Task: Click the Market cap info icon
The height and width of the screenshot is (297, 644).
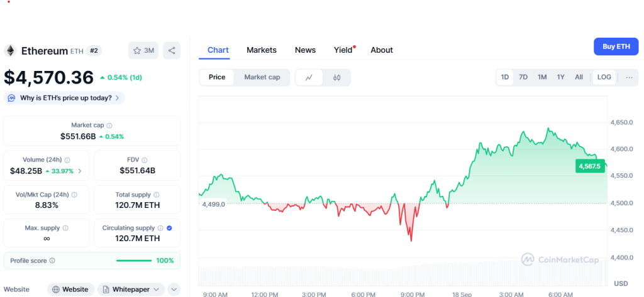Action: (109, 126)
